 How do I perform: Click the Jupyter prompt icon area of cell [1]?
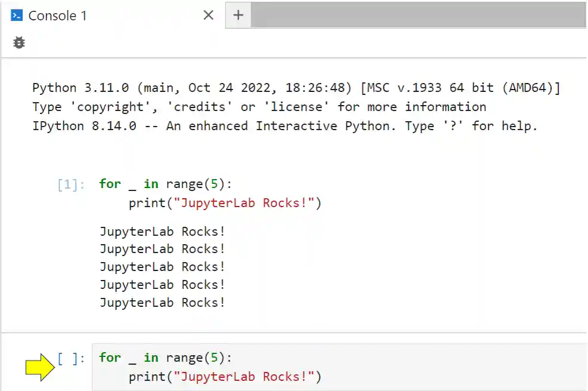tap(67, 184)
